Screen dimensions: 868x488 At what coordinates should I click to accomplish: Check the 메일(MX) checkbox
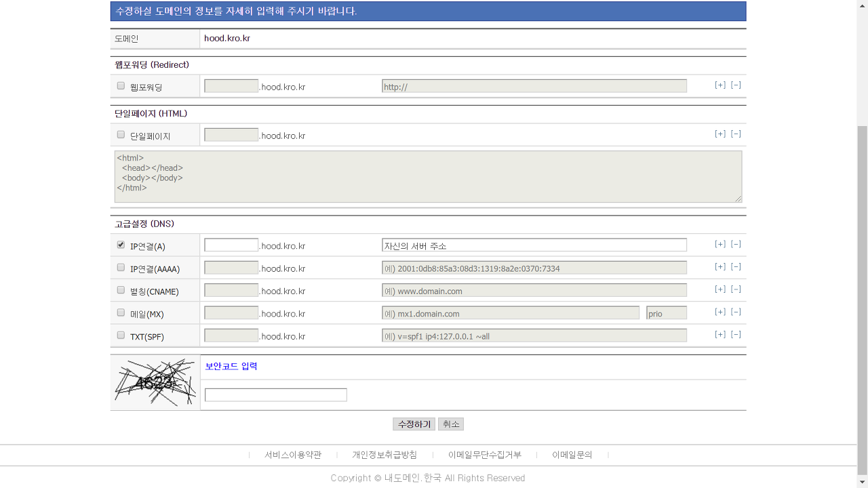tap(121, 313)
